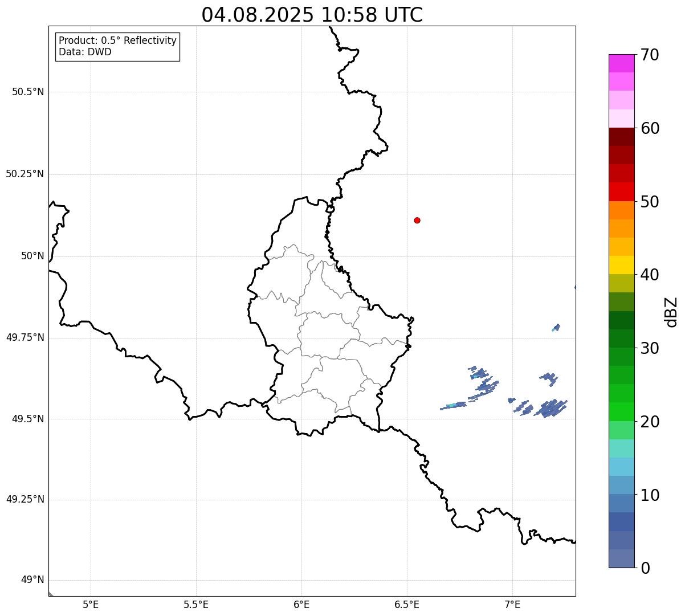Viewport: 685px width, 616px height.
Task: Click the red station marker dot
Action: (x=417, y=220)
